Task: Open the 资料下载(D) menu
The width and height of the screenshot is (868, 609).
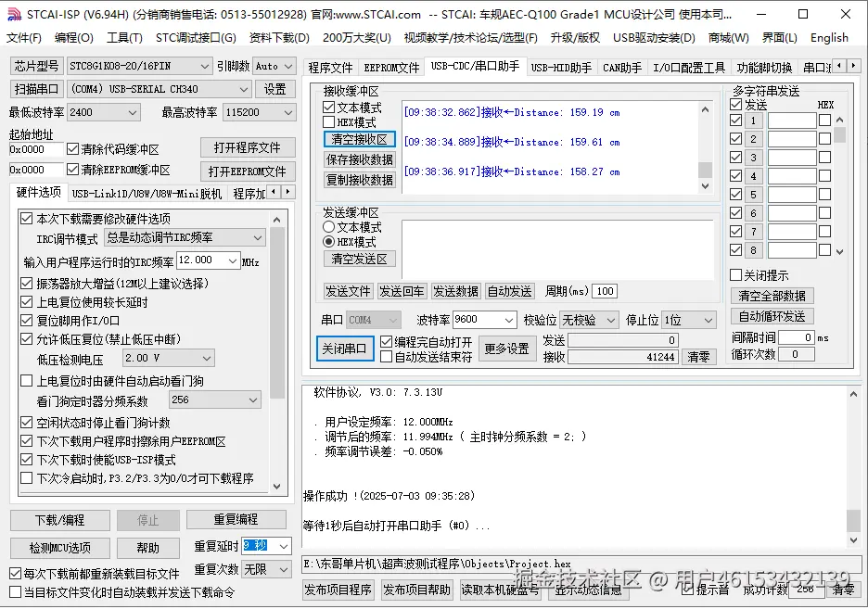Action: coord(279,38)
